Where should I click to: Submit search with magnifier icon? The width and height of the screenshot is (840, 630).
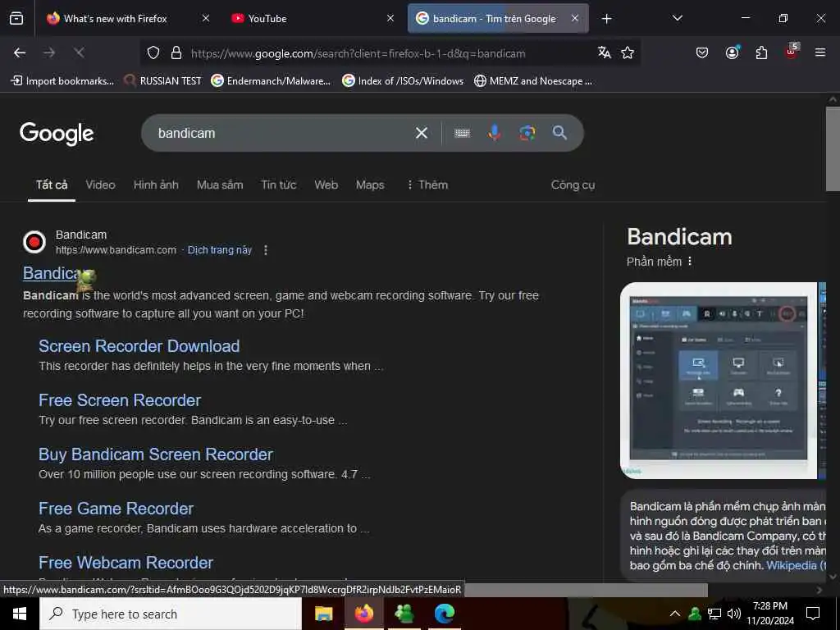(x=559, y=133)
